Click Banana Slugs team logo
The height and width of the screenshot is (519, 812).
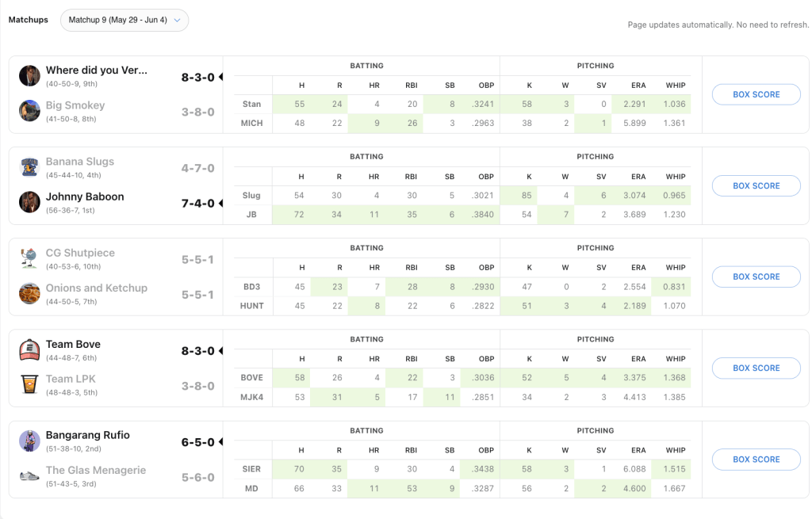(29, 167)
